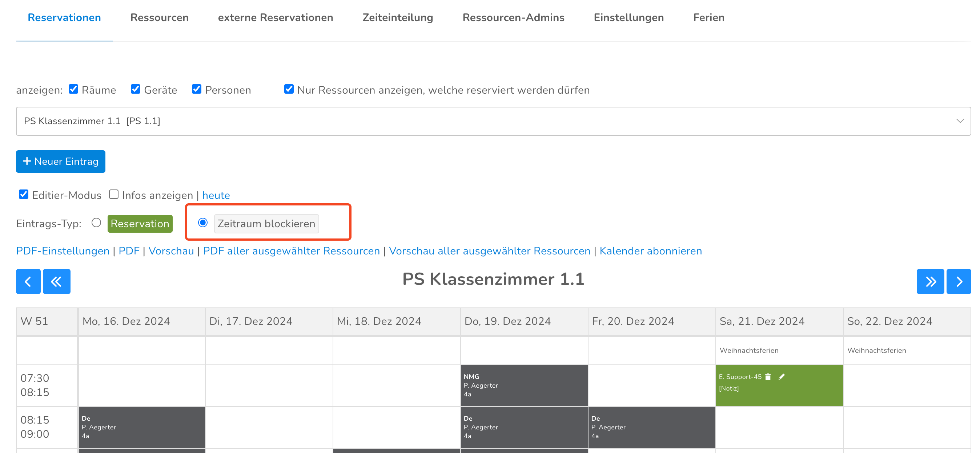980x453 pixels.
Task: Open the Zeiteinteilung tab
Action: coord(398,17)
